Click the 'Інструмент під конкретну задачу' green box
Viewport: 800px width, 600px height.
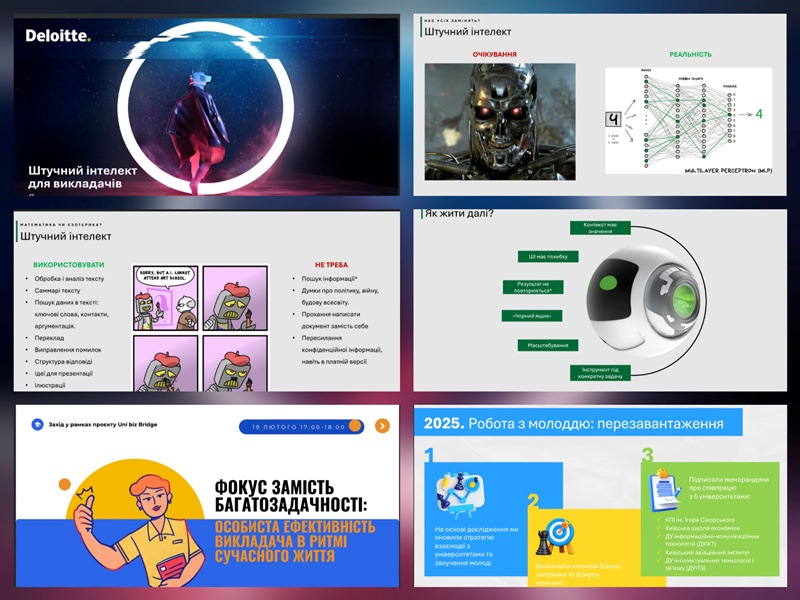(600, 372)
